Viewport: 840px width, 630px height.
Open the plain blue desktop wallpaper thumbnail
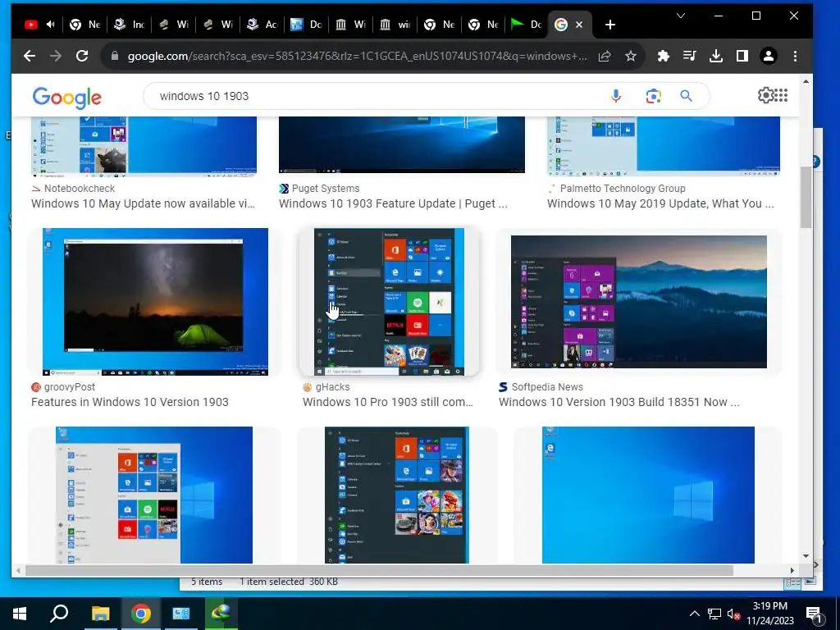coord(648,495)
